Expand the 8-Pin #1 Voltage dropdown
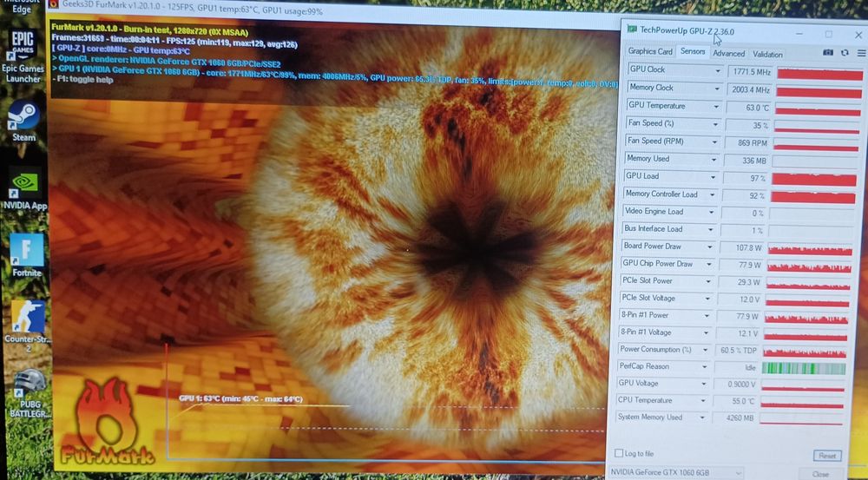Image resolution: width=868 pixels, height=480 pixels. pyautogui.click(x=707, y=332)
